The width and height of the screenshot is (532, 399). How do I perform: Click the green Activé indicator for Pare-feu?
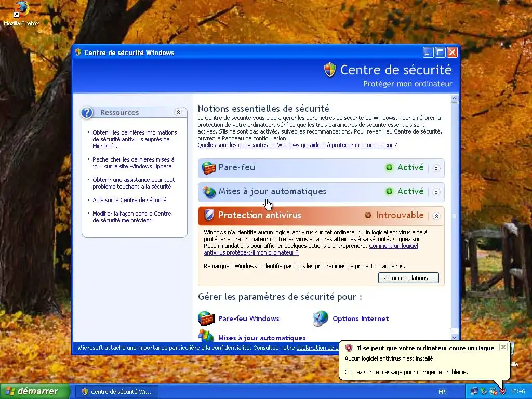click(389, 168)
